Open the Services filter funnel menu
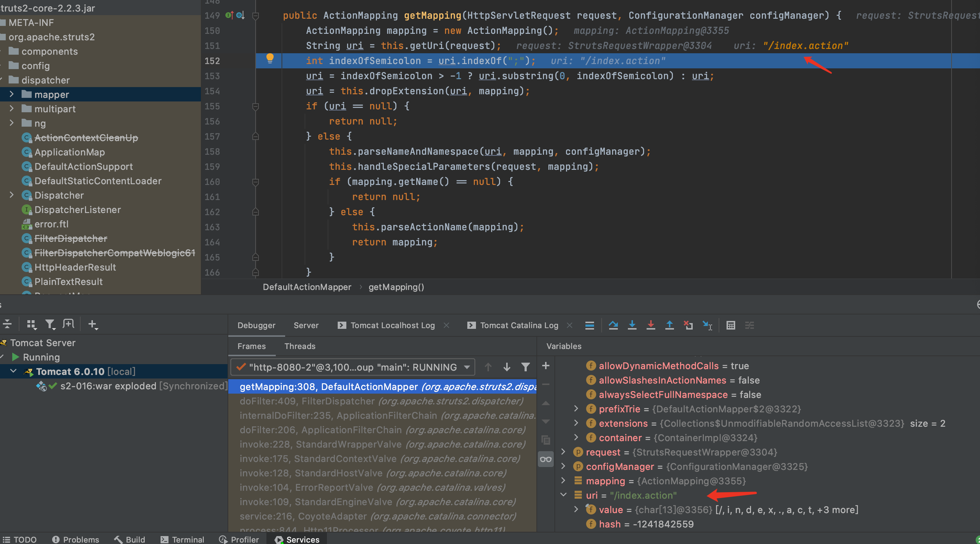Viewport: 980px width, 544px height. (50, 324)
